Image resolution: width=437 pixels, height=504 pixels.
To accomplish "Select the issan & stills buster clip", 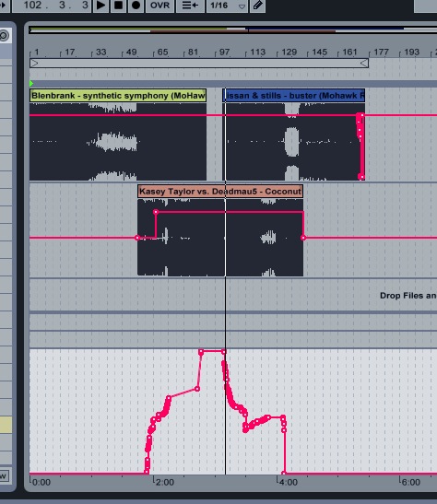I will coord(293,96).
